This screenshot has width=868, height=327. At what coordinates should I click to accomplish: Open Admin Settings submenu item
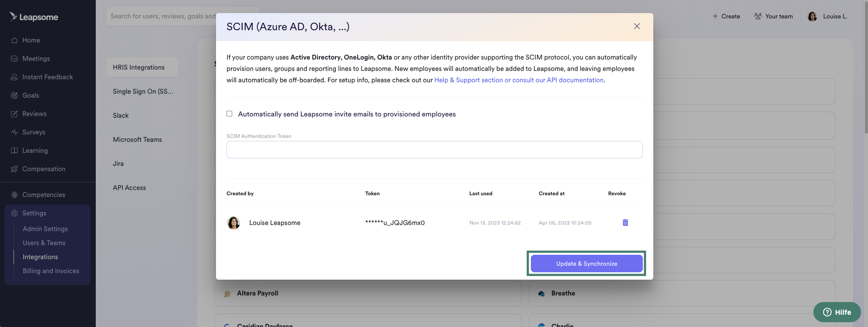click(45, 229)
